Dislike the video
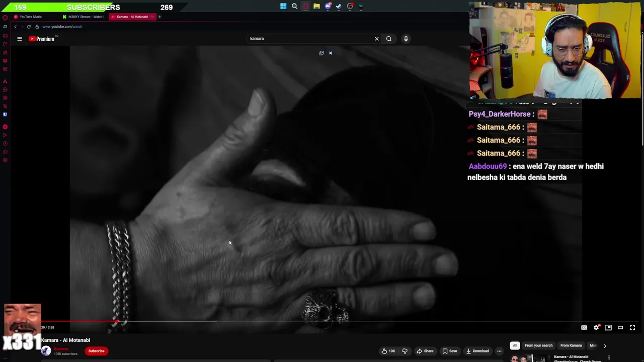Viewport: 644px width, 362px height. tap(405, 351)
